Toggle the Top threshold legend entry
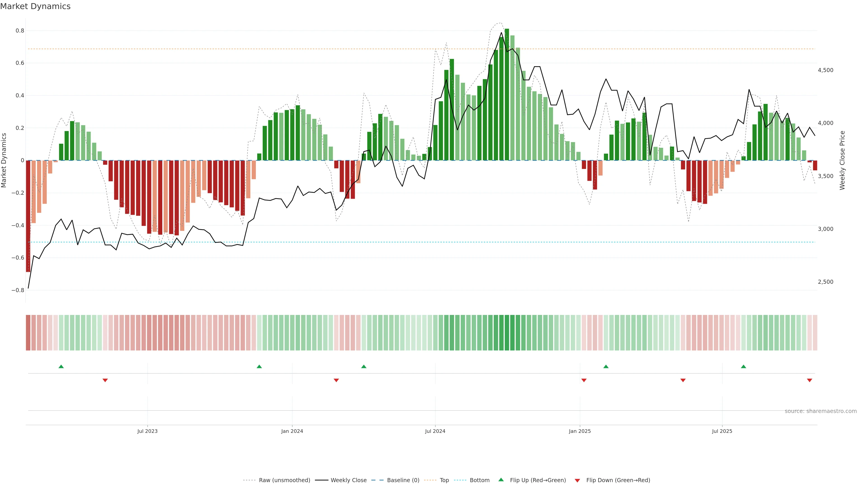This screenshot has width=868, height=488. click(444, 480)
